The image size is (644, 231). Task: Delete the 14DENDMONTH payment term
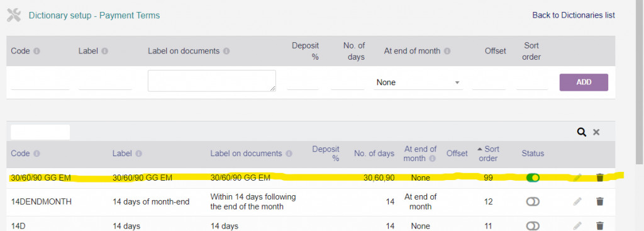(x=600, y=201)
